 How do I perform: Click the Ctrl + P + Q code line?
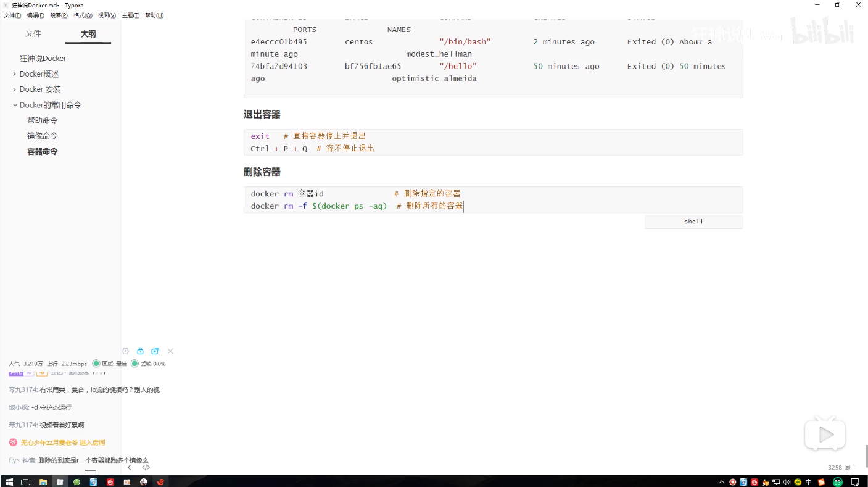tap(313, 148)
